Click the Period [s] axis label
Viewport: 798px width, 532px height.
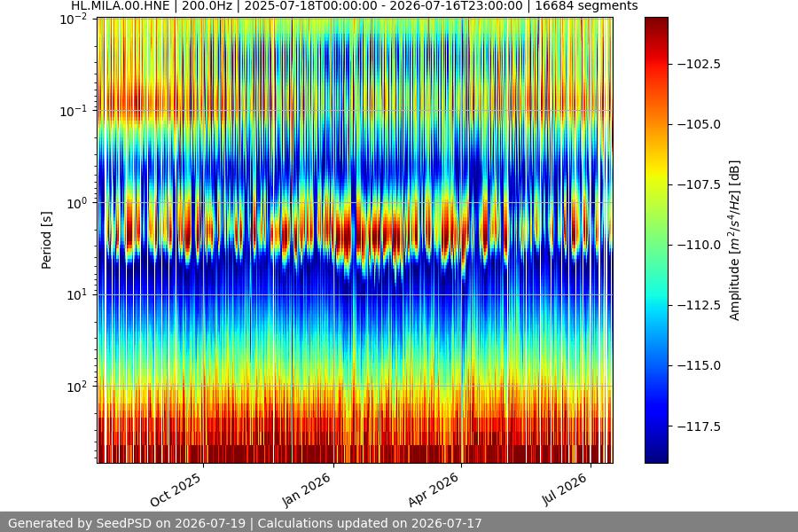46,240
